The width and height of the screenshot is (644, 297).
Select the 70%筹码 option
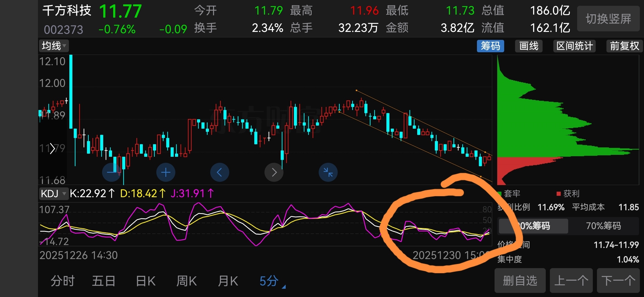tap(603, 226)
